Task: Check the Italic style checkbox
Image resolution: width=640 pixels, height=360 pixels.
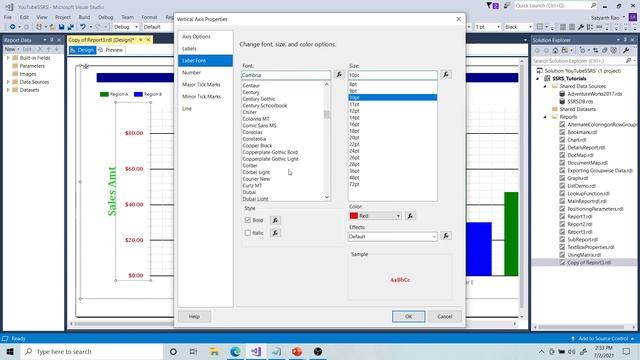Action: point(247,233)
